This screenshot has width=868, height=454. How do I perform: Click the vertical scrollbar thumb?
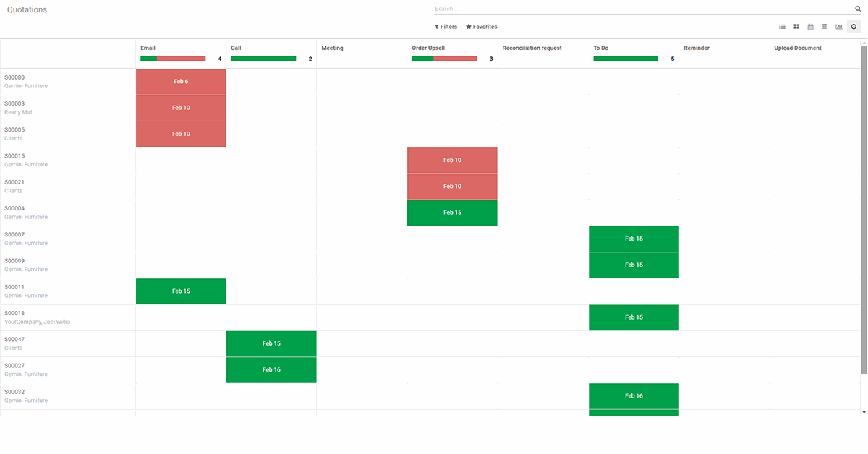click(864, 210)
